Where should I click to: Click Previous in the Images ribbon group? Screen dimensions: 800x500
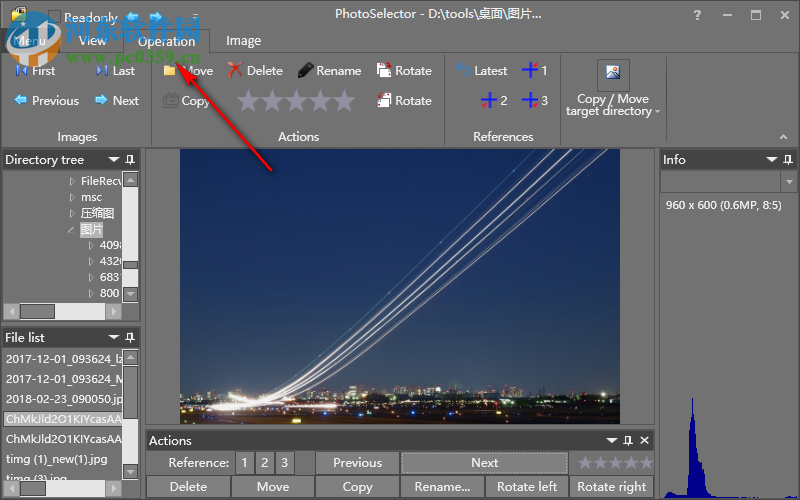pos(46,101)
